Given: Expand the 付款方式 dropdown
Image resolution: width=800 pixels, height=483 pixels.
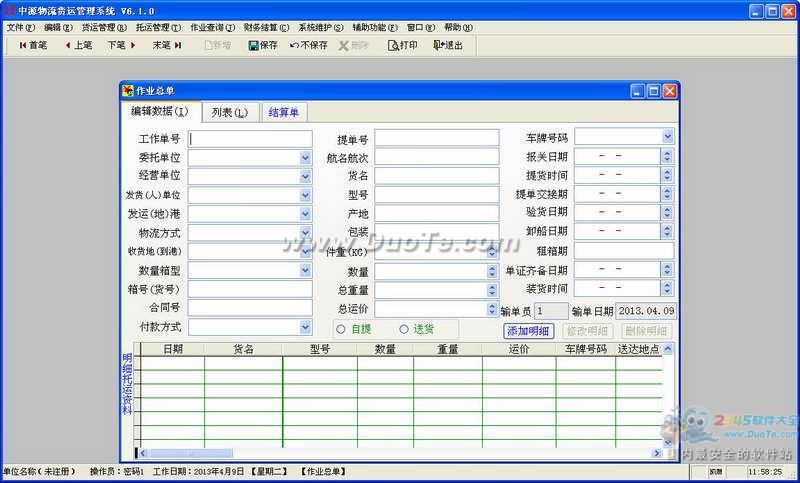Looking at the screenshot, I should 305,327.
